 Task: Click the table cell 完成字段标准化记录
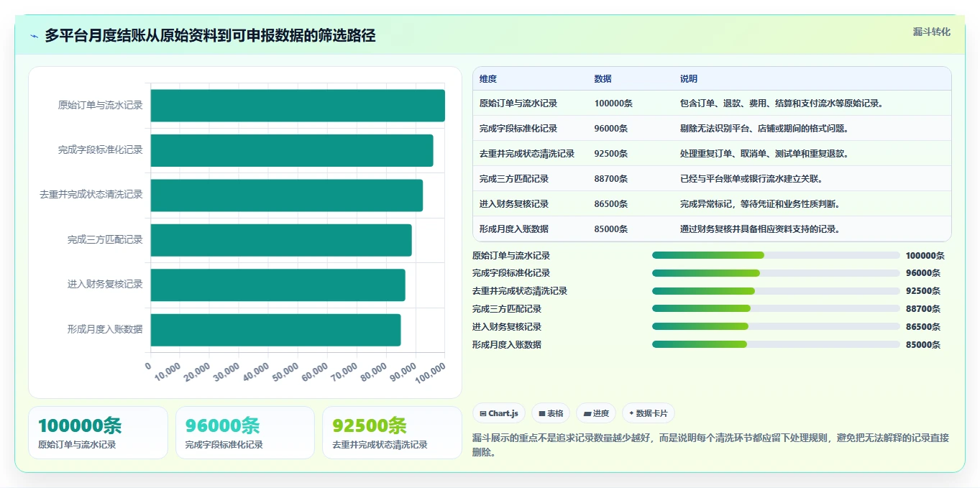pos(518,129)
